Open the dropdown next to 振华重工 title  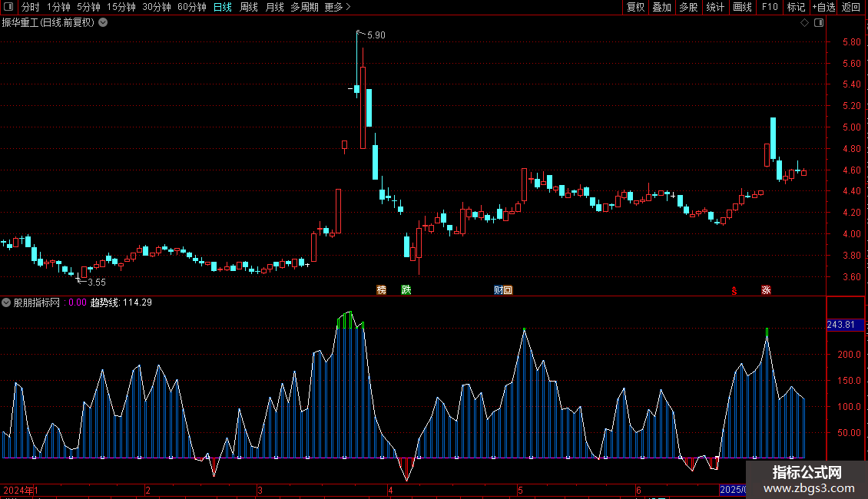point(103,23)
